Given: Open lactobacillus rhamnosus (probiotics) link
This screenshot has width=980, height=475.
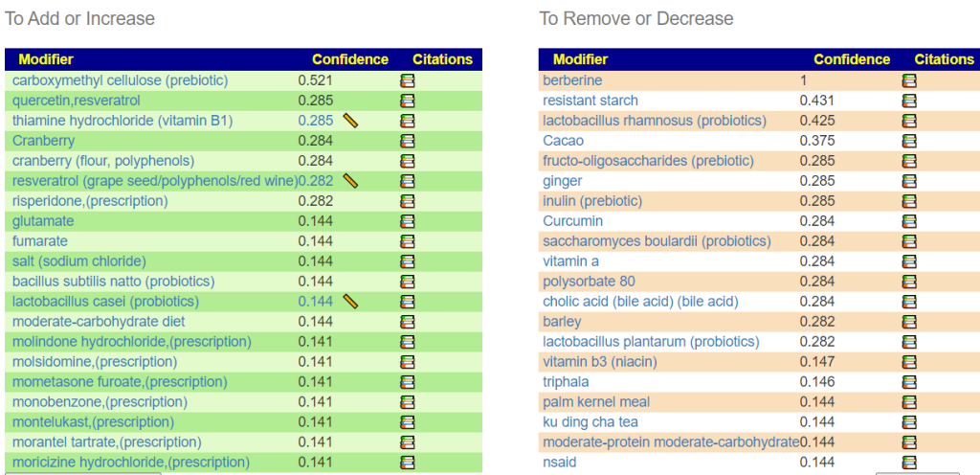Looking at the screenshot, I should pos(655,121).
